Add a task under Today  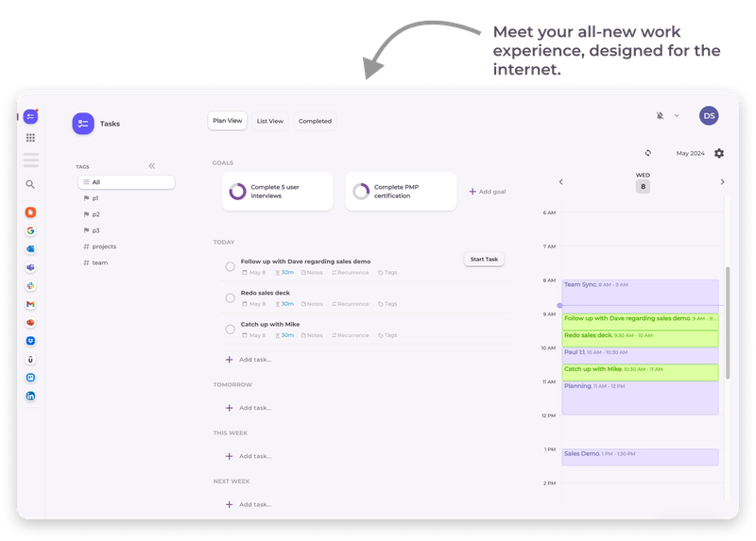(x=249, y=360)
